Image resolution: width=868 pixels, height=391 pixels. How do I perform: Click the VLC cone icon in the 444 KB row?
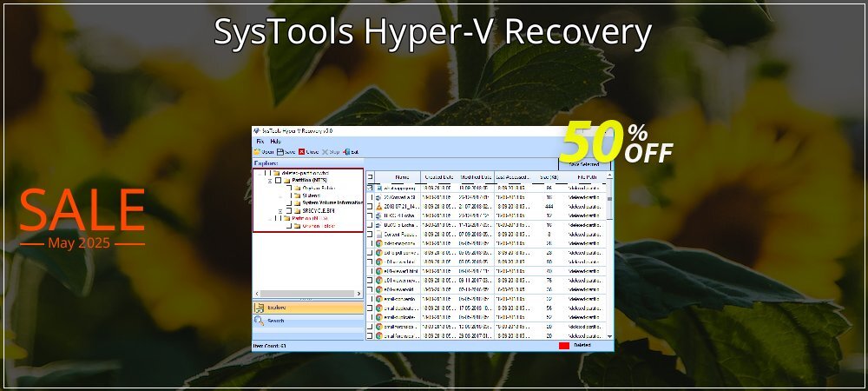point(378,206)
